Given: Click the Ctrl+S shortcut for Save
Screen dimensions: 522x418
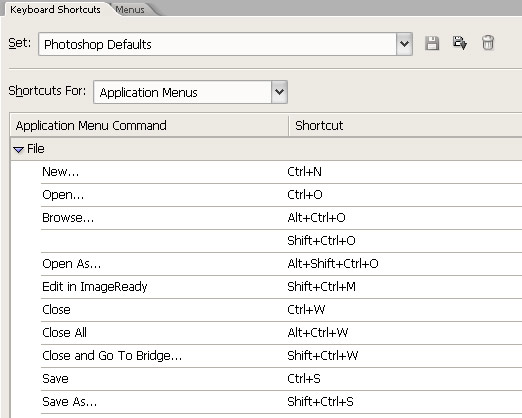Looking at the screenshot, I should [304, 379].
